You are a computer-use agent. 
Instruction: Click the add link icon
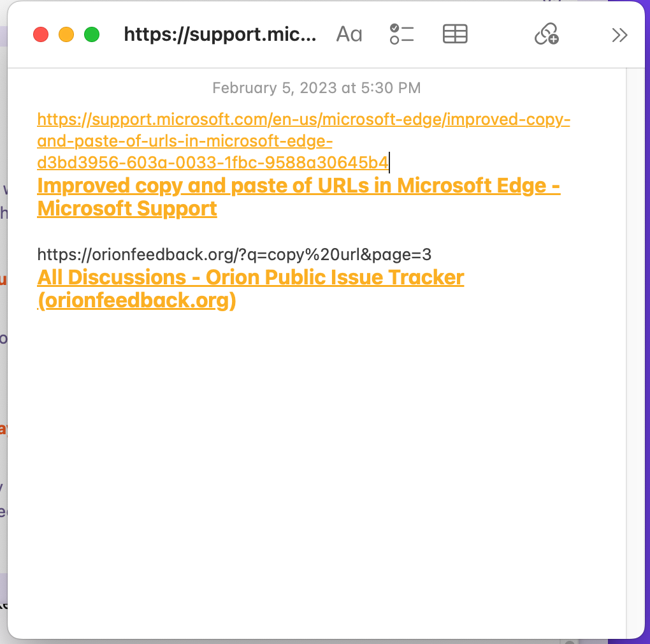[x=546, y=34]
